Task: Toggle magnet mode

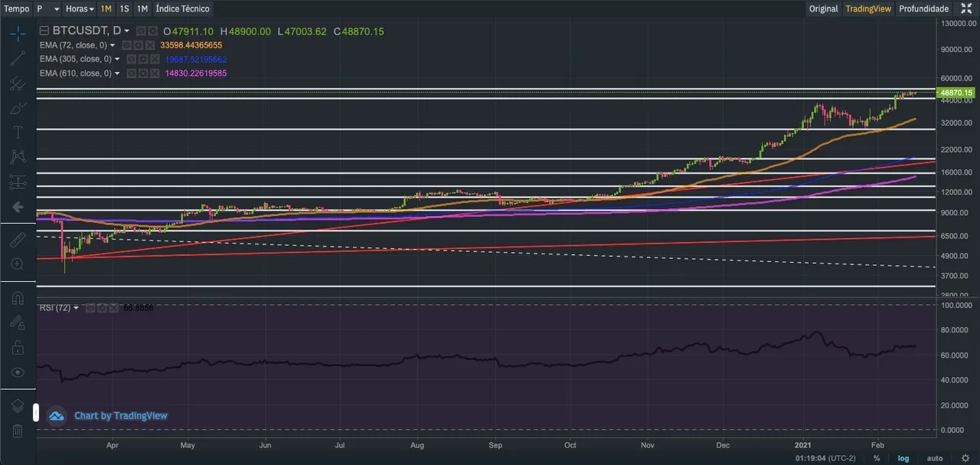Action: coord(18,297)
